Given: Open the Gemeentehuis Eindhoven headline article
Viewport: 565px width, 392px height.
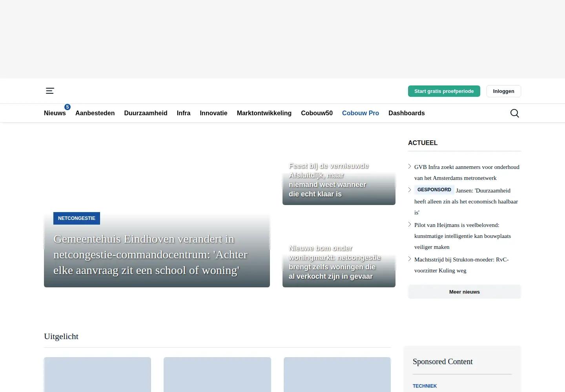Looking at the screenshot, I should (x=150, y=255).
